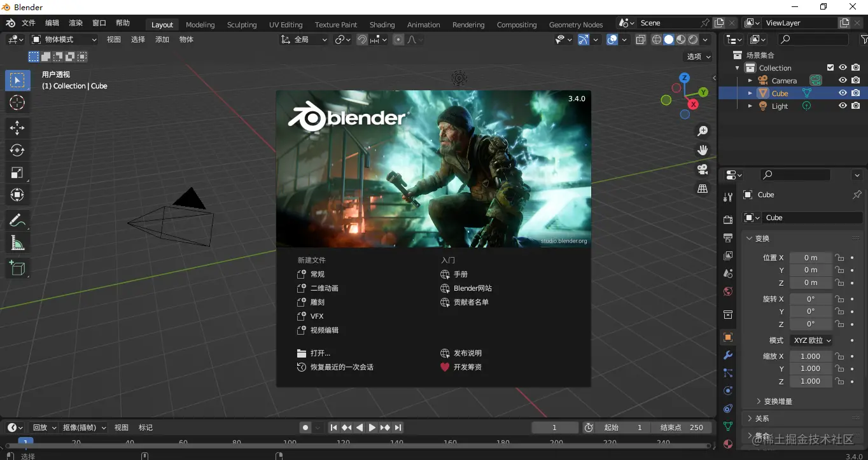Image resolution: width=868 pixels, height=460 pixels.
Task: Hide the Light object in outliner
Action: pos(843,106)
